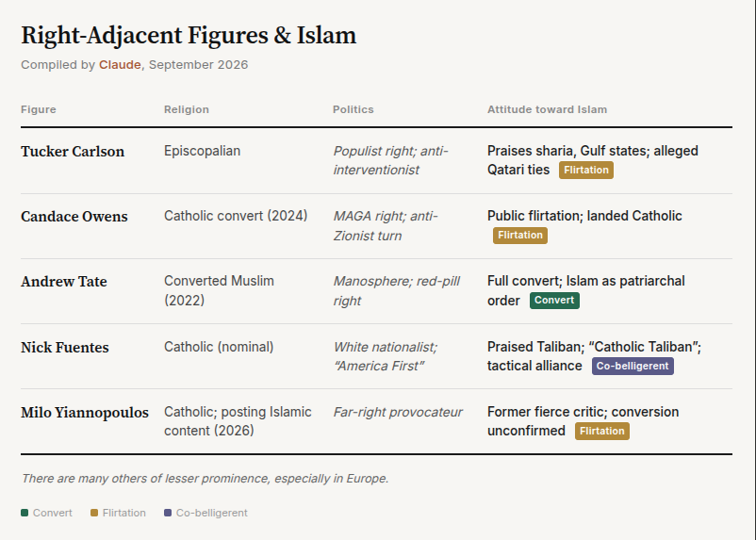Click the name Nick Fuentes

tap(65, 347)
